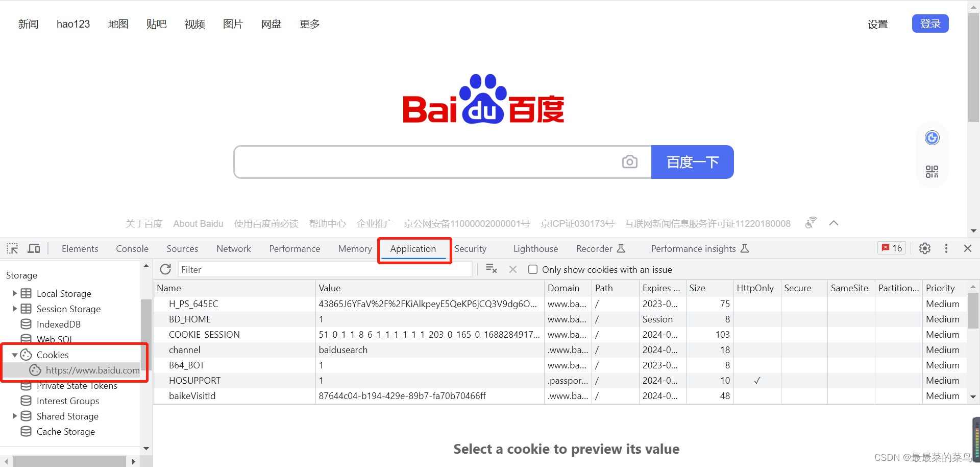Screen dimensions: 980x467
Task: Select the baikeVisitId cookie row
Action: [560, 396]
